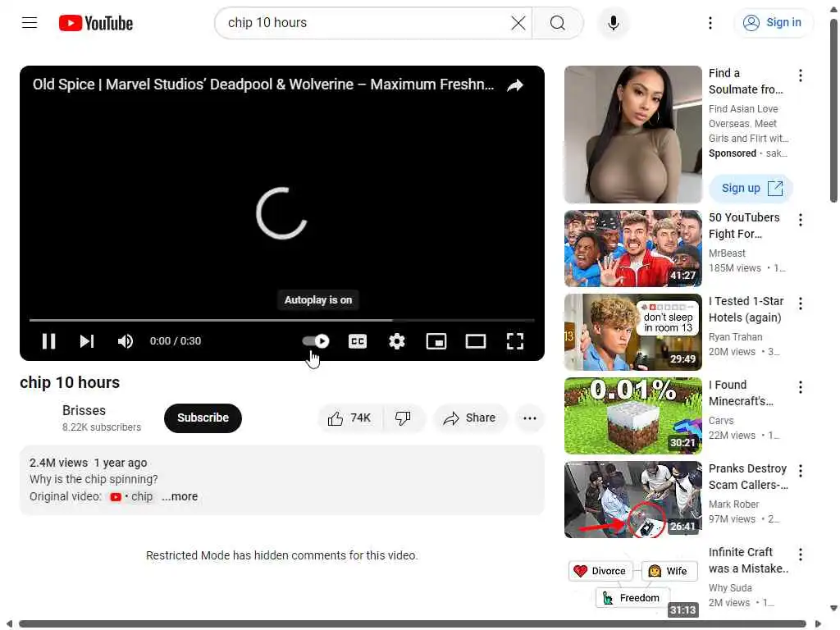Click the search magnifier button
This screenshot has width=840, height=630.
click(558, 23)
